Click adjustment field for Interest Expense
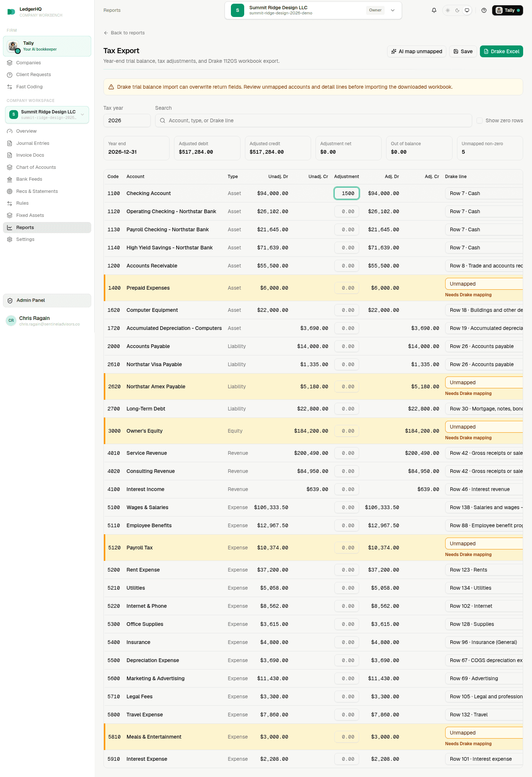Image resolution: width=532 pixels, height=777 pixels. 347,759
